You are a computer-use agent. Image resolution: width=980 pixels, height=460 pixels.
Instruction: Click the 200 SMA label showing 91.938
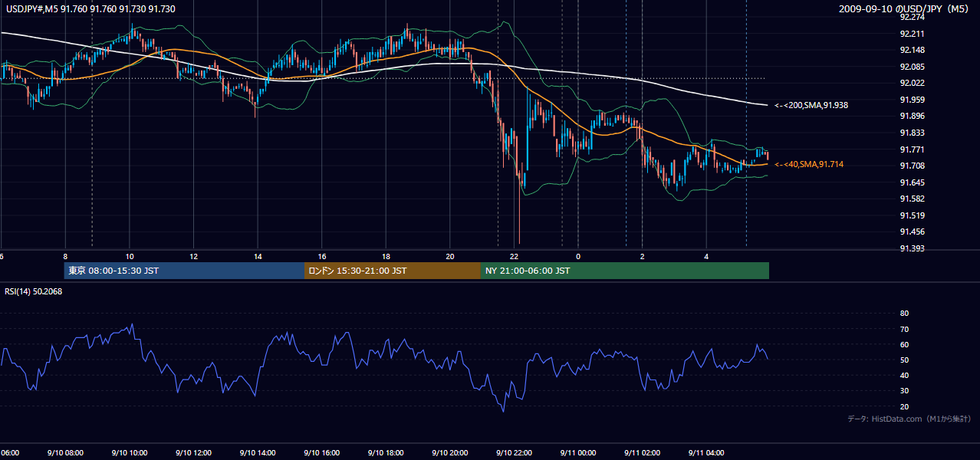coord(811,105)
